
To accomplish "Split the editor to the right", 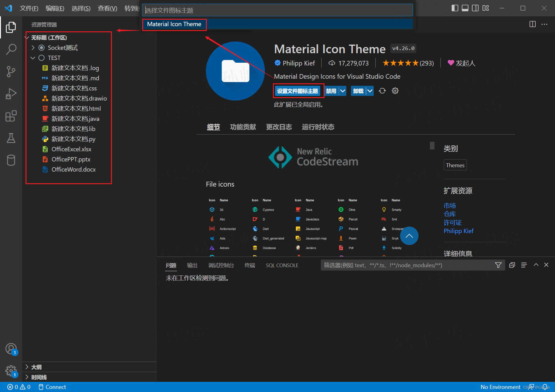I will (x=533, y=24).
